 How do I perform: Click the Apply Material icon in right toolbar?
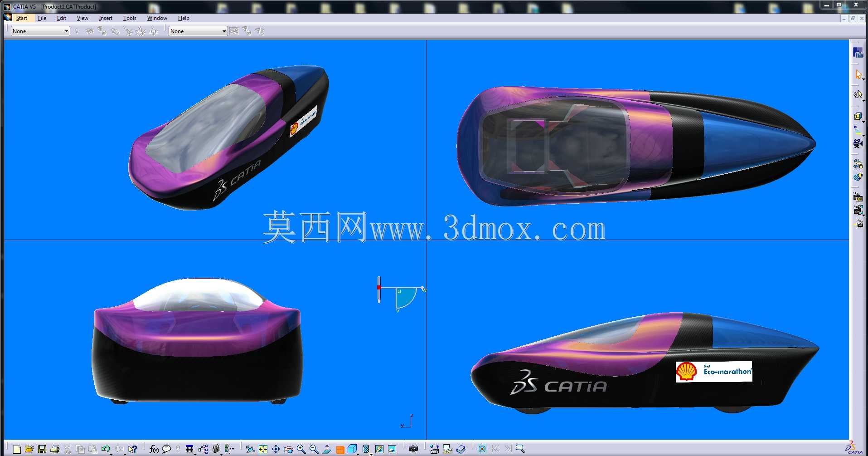tap(858, 164)
